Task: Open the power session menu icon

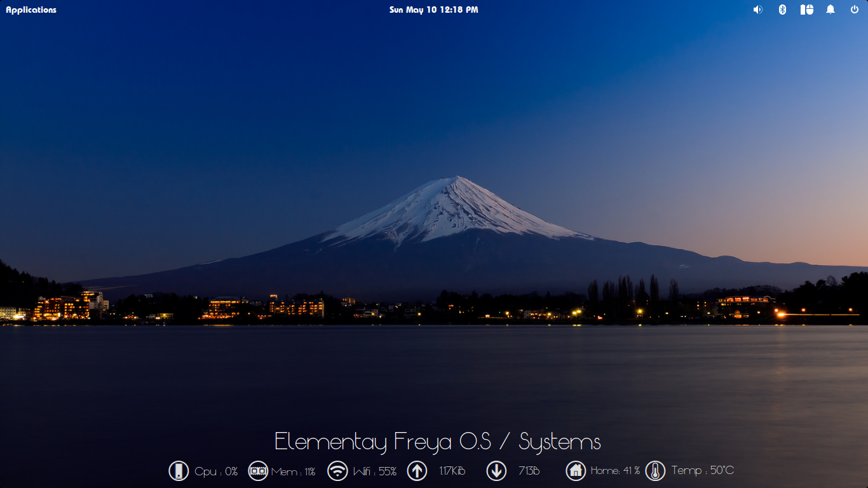Action: tap(855, 10)
